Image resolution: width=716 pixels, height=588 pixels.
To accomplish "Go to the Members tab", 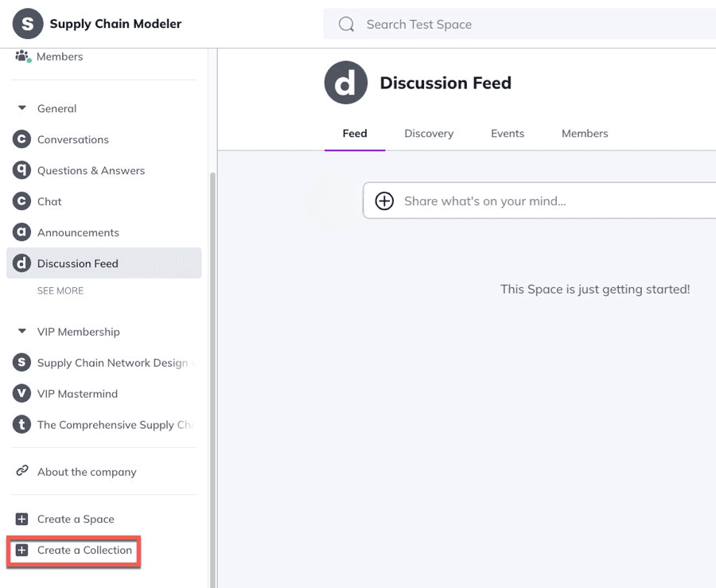I will coord(585,134).
